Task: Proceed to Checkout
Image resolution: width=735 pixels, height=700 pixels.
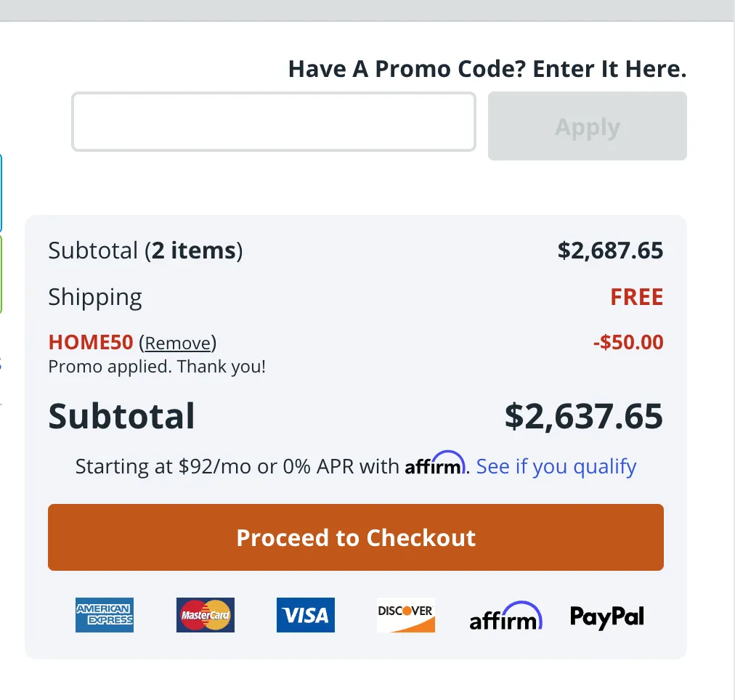Action: tap(356, 537)
